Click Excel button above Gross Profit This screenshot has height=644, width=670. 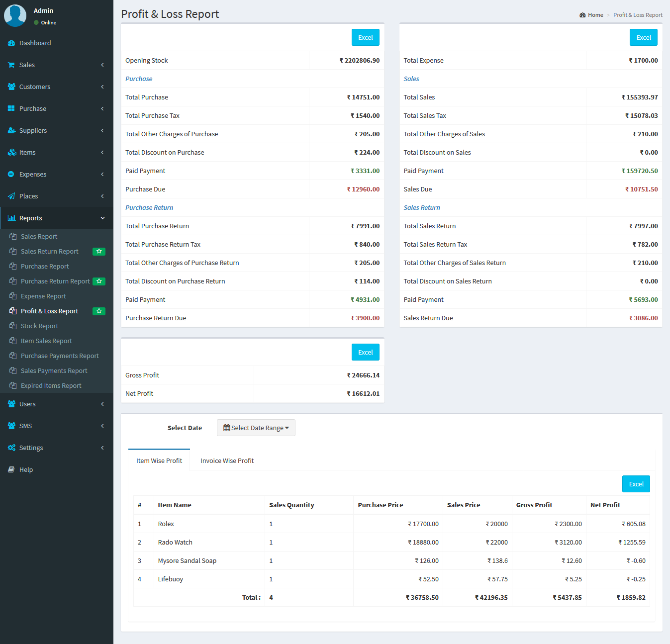[x=366, y=352]
